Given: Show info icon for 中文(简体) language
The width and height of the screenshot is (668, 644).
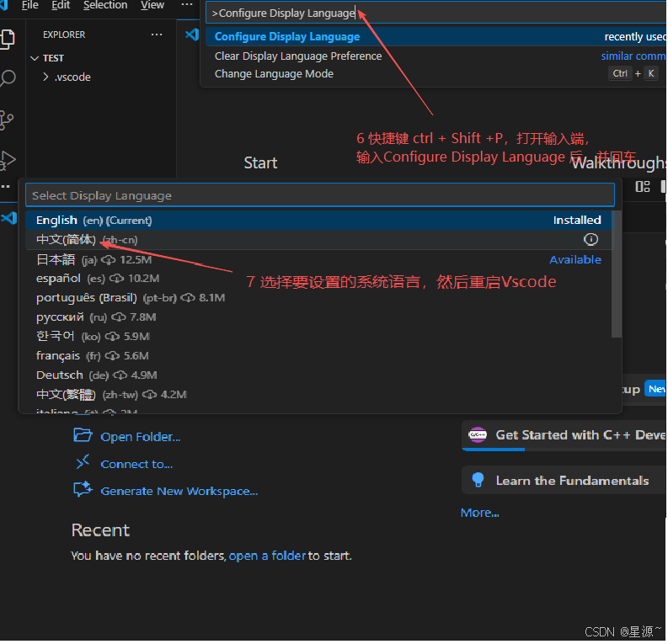Looking at the screenshot, I should pyautogui.click(x=591, y=239).
